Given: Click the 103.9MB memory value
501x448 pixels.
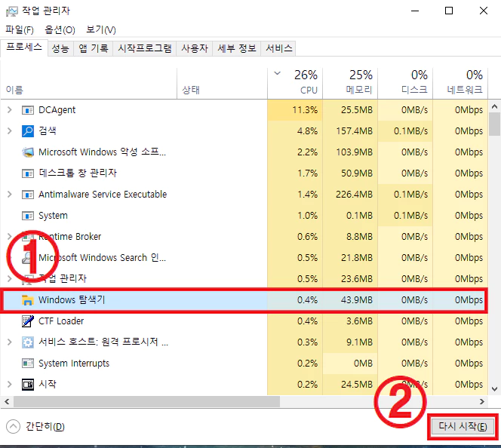Looking at the screenshot, I should 354,152.
